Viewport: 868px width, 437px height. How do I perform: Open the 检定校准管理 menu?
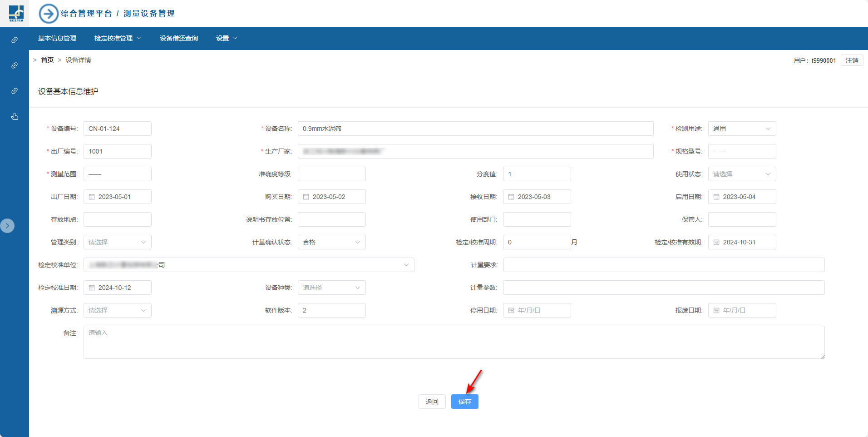pos(118,38)
